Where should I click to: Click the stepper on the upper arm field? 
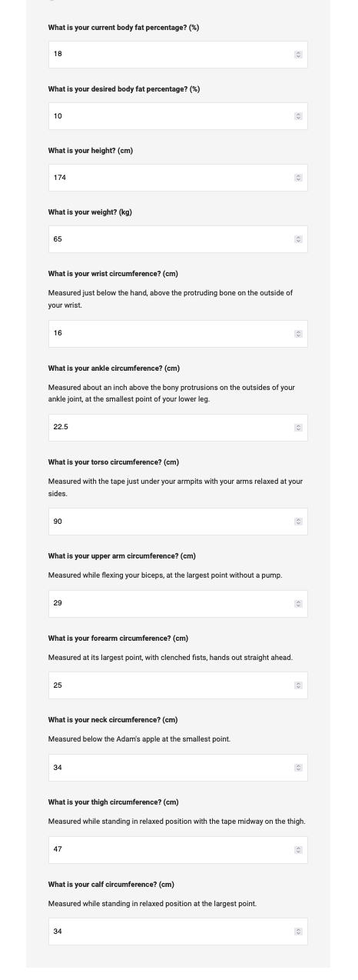tap(298, 604)
